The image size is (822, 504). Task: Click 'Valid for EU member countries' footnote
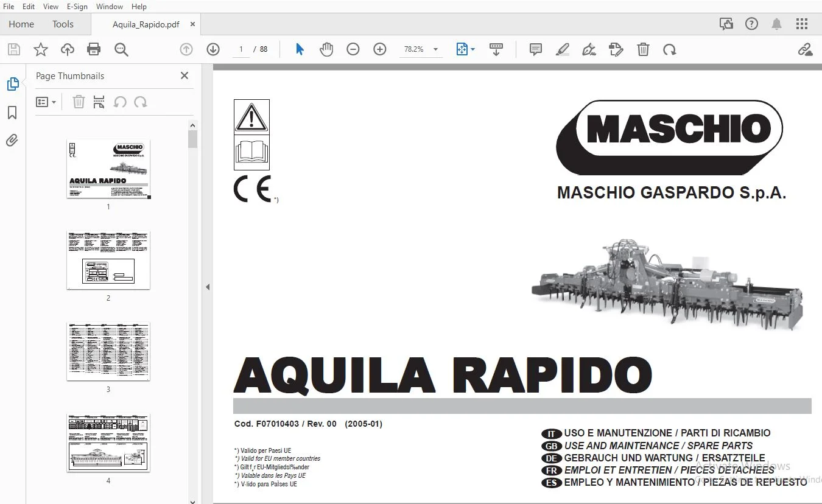281,458
